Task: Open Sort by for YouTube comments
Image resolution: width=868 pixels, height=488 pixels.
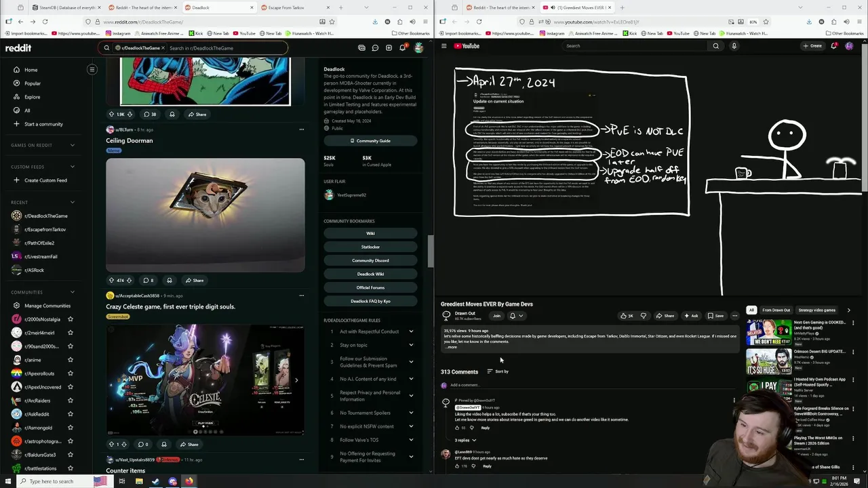Action: (x=498, y=371)
